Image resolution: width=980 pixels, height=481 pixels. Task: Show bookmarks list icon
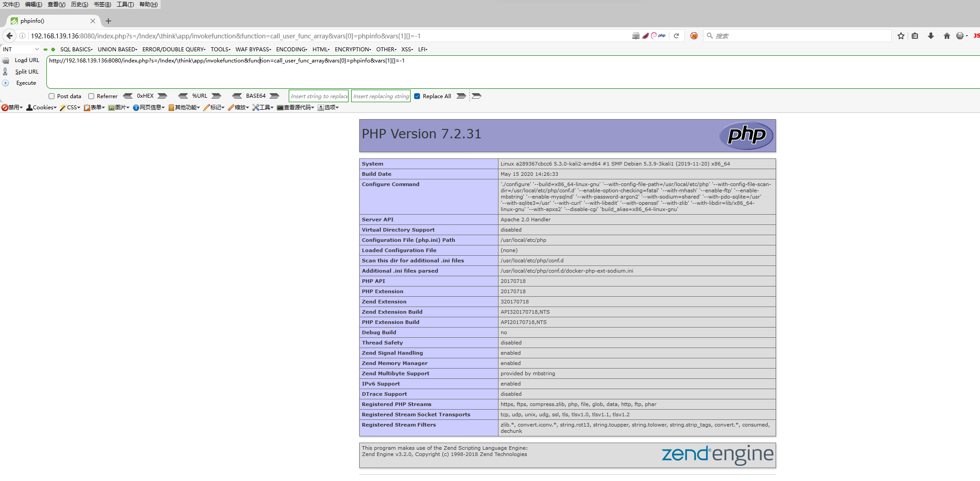(x=915, y=36)
